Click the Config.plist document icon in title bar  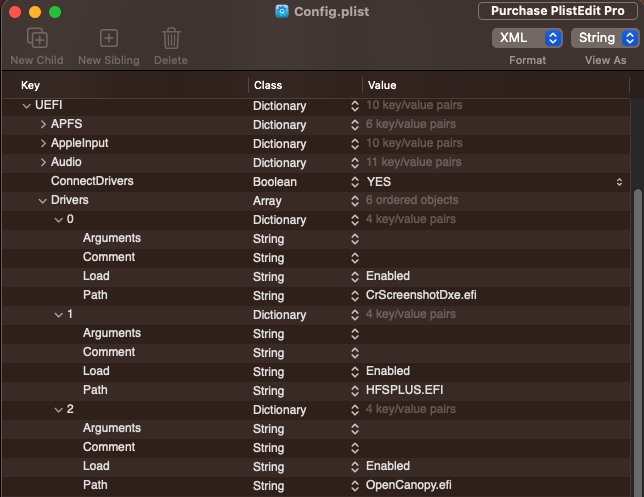click(x=282, y=11)
